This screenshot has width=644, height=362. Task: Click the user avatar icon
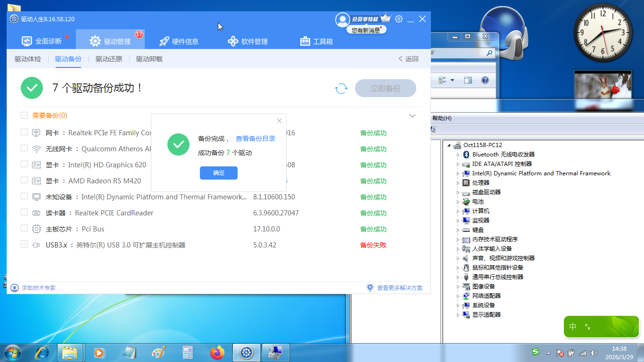[342, 19]
